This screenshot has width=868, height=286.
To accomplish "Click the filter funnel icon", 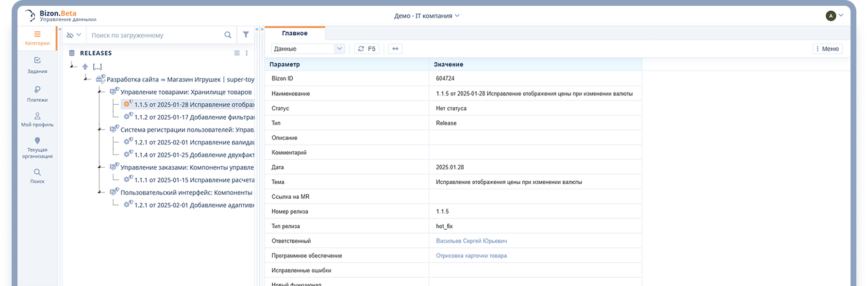I will tap(246, 35).
